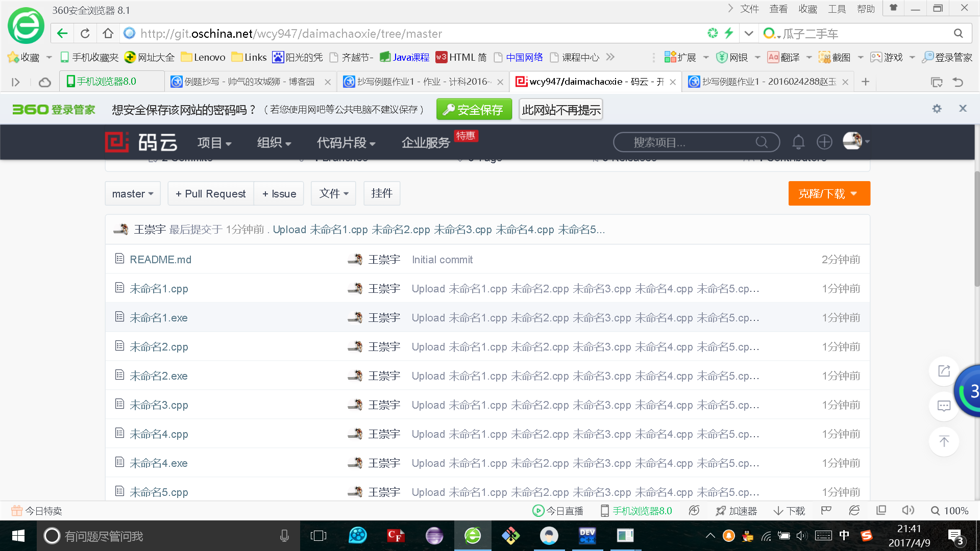Viewport: 980px width, 551px height.
Task: Click the browser address bar URL
Action: click(291, 34)
